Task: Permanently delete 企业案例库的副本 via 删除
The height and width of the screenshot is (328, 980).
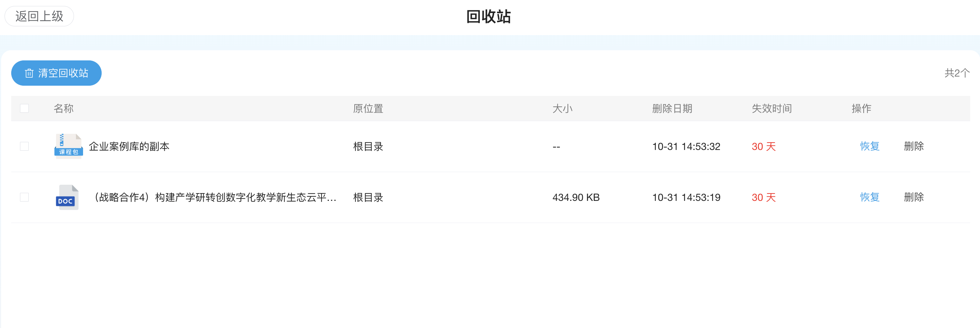Action: (x=913, y=146)
